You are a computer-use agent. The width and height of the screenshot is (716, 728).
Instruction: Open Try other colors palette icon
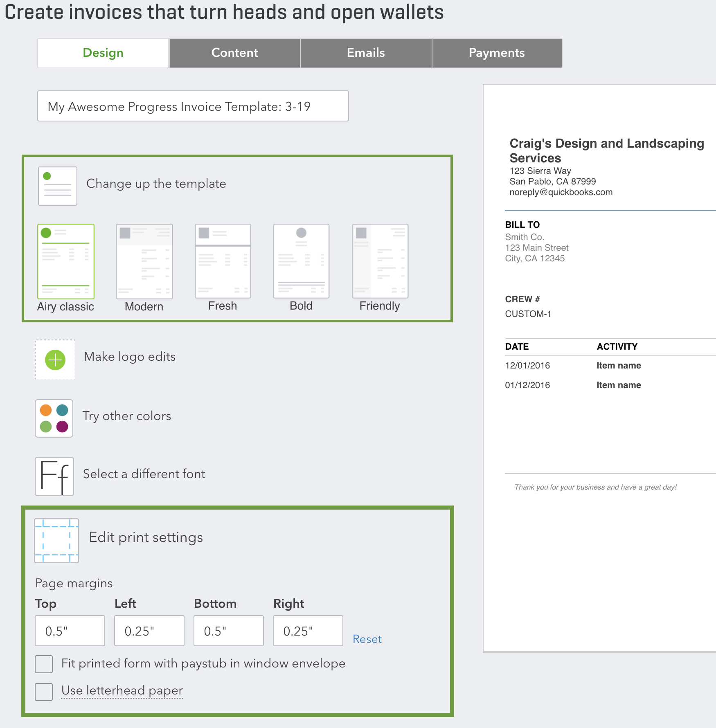54,418
